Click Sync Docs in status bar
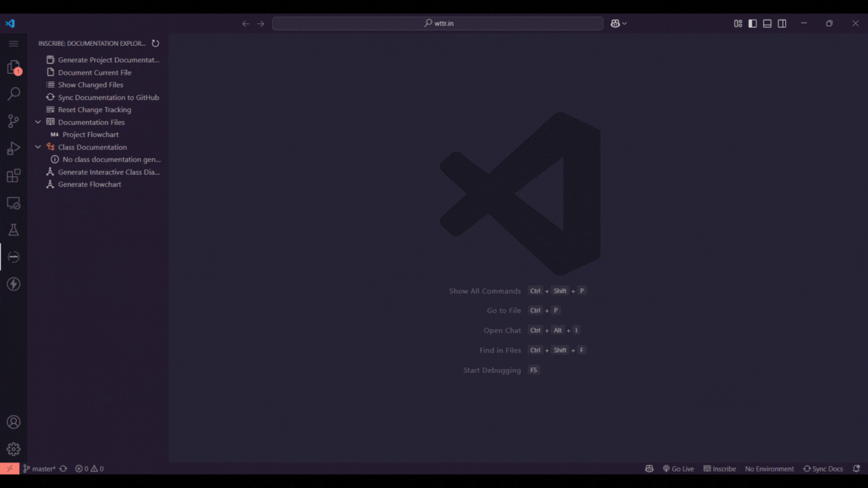 tap(823, 468)
